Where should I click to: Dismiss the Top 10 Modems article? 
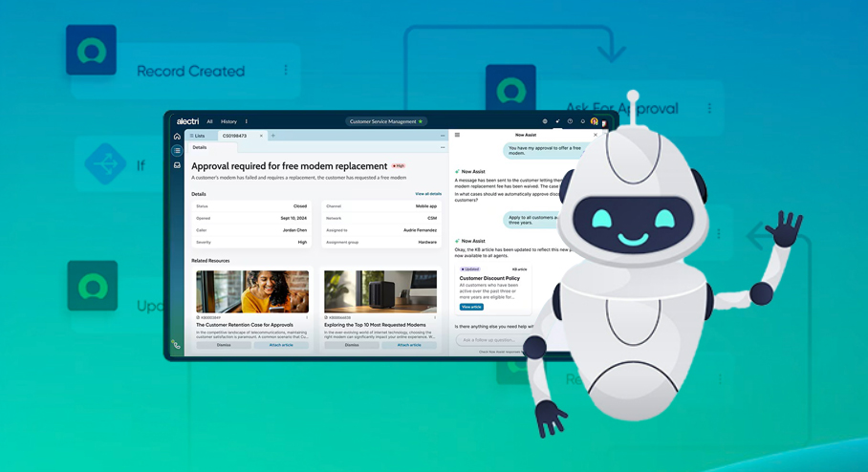pos(352,345)
